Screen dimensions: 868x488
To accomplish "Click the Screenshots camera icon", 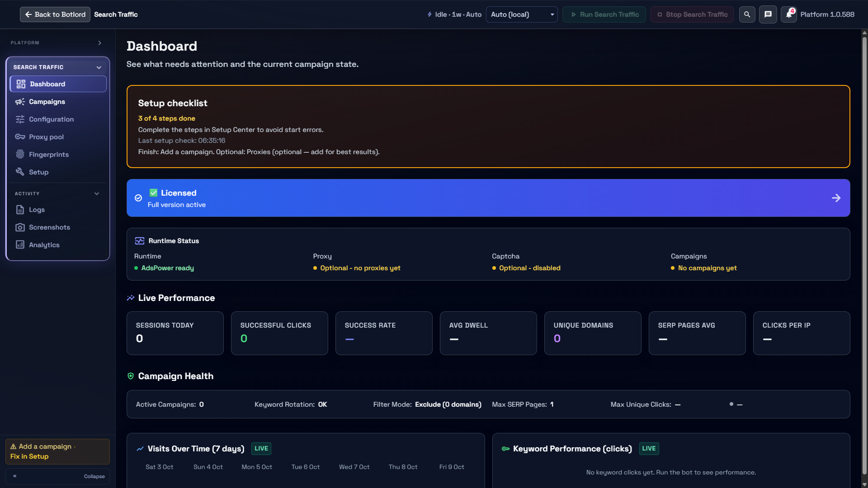I will pos(20,227).
